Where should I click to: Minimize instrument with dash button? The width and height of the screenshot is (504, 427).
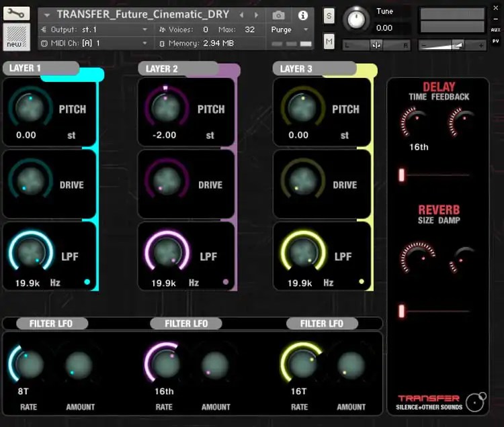click(496, 19)
